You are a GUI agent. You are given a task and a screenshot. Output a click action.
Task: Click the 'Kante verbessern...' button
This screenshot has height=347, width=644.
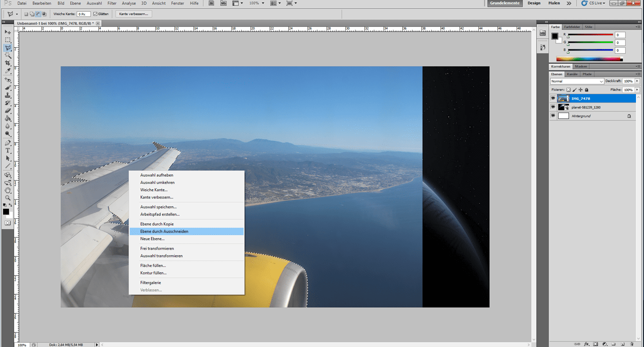coord(134,14)
